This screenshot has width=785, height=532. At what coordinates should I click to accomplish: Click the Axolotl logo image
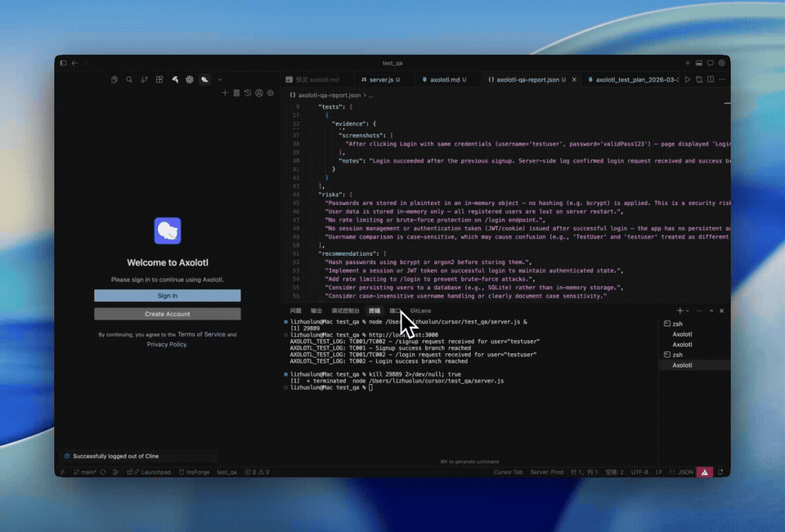167,230
